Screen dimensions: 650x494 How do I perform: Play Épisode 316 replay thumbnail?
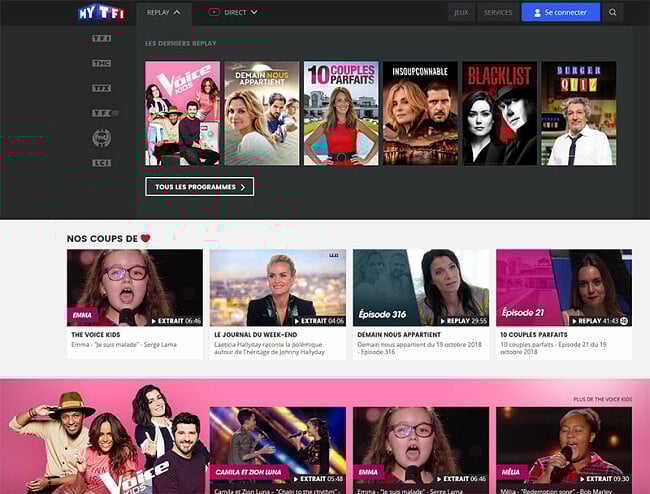421,288
